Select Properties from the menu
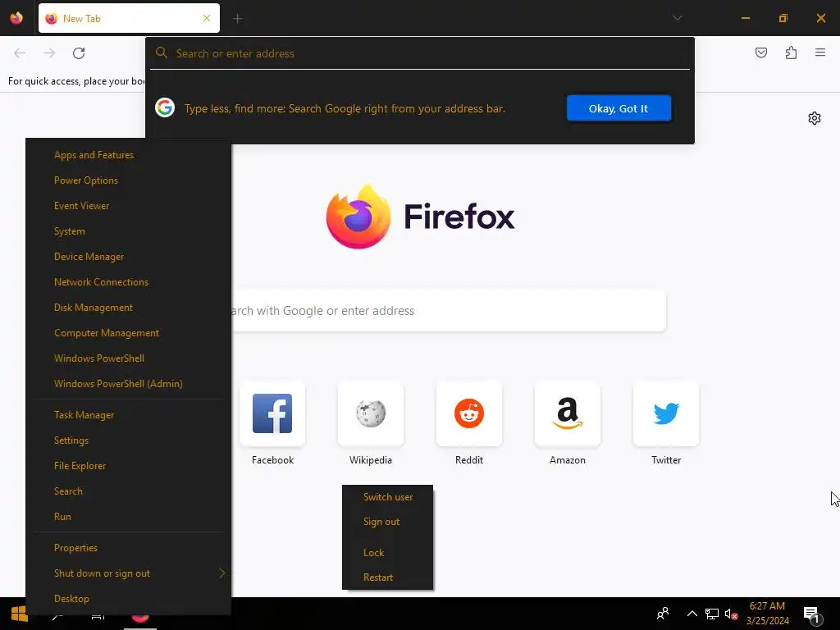This screenshot has width=840, height=630. [x=75, y=548]
